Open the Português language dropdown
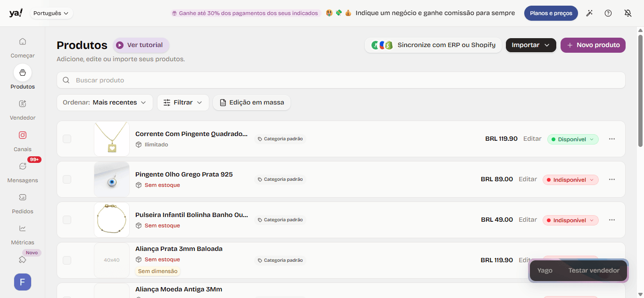Viewport: 644px width, 298px height. [x=52, y=13]
